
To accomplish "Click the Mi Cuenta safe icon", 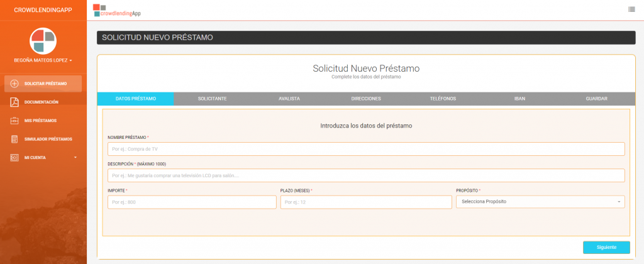I will pyautogui.click(x=14, y=158).
